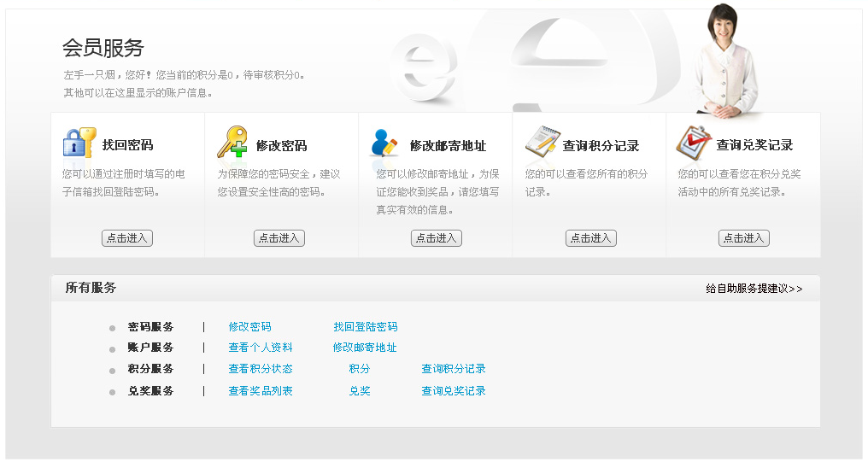Open the 查看积分状态 link
The width and height of the screenshot is (868, 462).
point(260,369)
